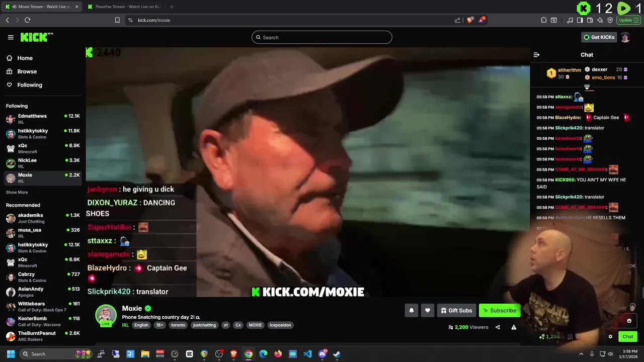The width and height of the screenshot is (644, 362).
Task: Click the music note playlist icon
Action: (x=570, y=20)
